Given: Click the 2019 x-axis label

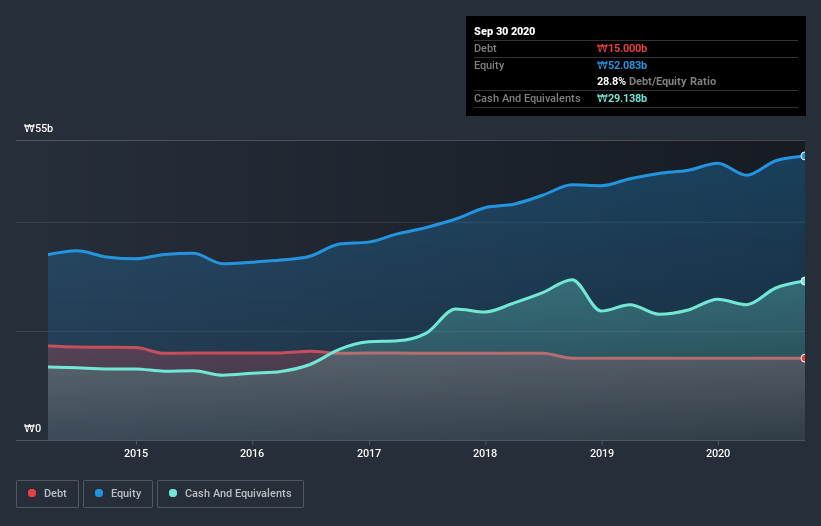Looking at the screenshot, I should (602, 453).
